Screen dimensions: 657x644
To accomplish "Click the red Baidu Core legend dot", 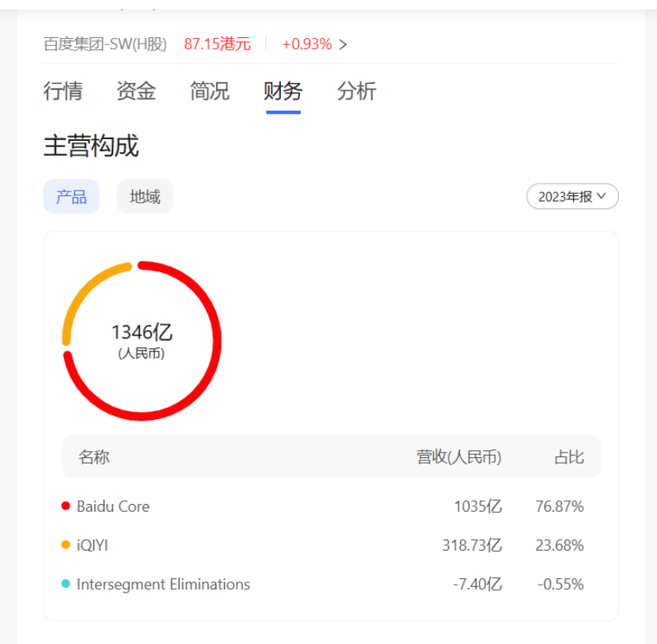I will 66,506.
